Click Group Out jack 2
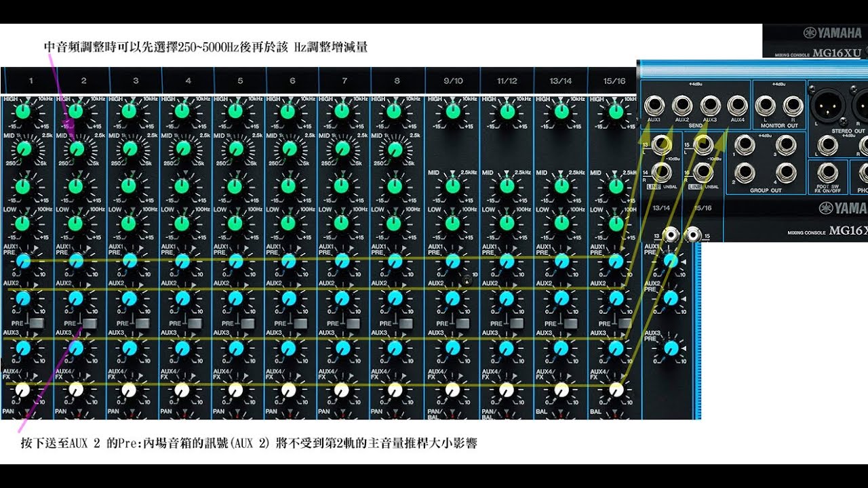The width and height of the screenshot is (868, 488). pos(746,171)
